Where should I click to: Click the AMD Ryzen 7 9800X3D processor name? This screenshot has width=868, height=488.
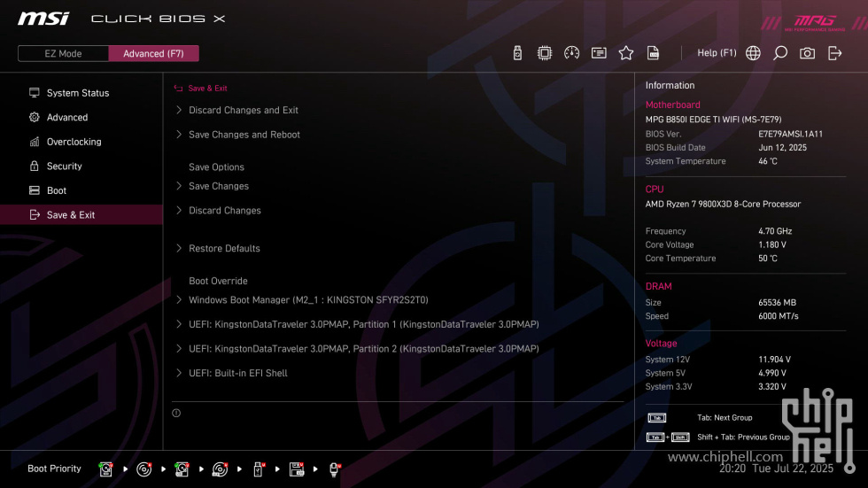pyautogui.click(x=723, y=205)
